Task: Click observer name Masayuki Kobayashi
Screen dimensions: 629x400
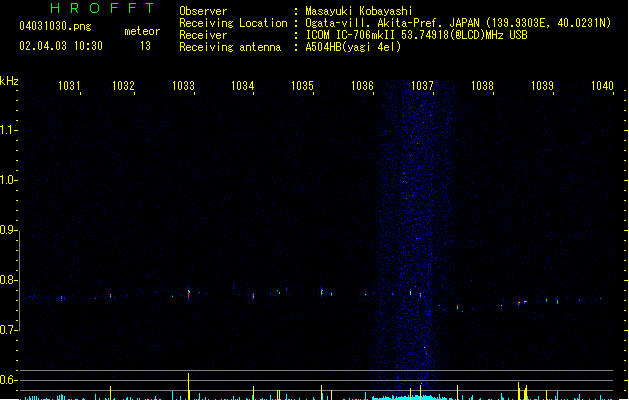Action: (359, 11)
